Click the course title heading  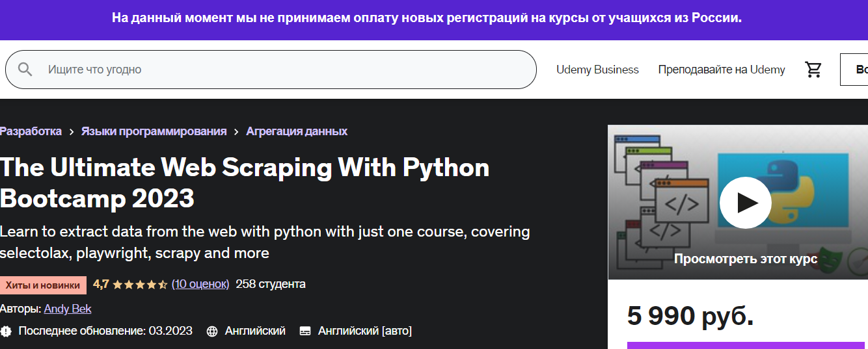pos(245,183)
